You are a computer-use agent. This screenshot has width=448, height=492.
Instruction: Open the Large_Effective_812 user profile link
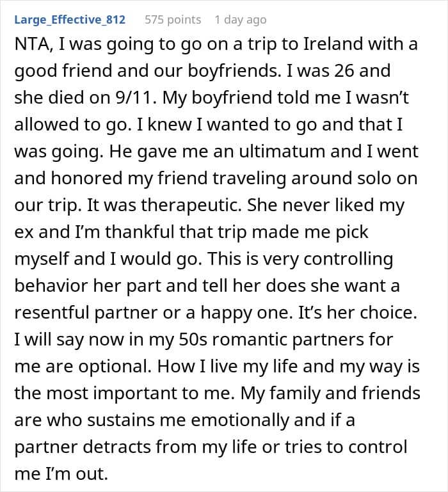click(x=70, y=19)
